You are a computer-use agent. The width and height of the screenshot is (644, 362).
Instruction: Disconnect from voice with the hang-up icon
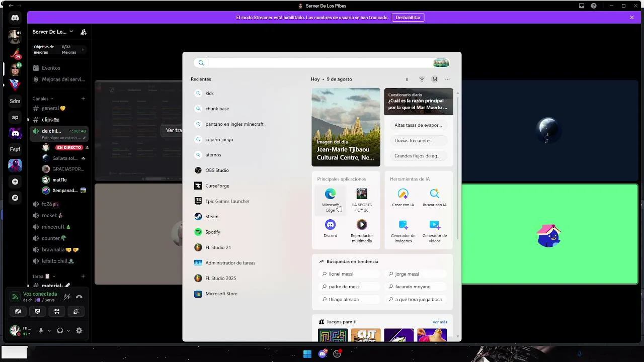pos(79,297)
